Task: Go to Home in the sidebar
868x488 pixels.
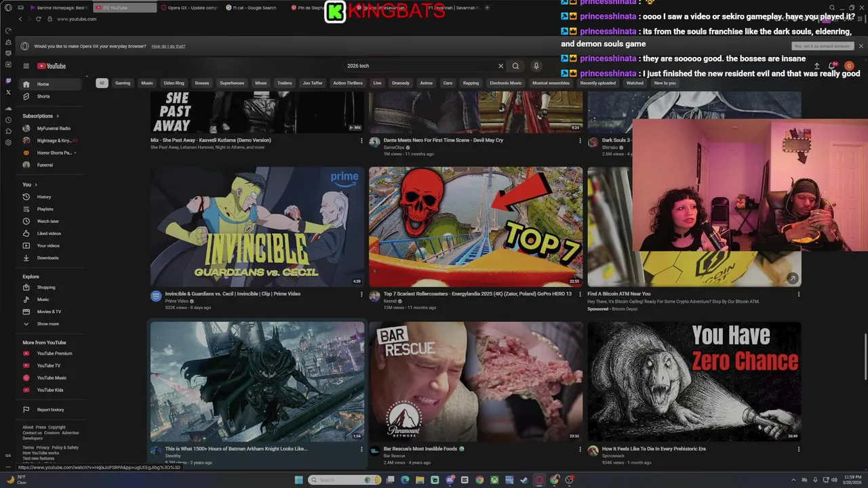Action: 51,84
